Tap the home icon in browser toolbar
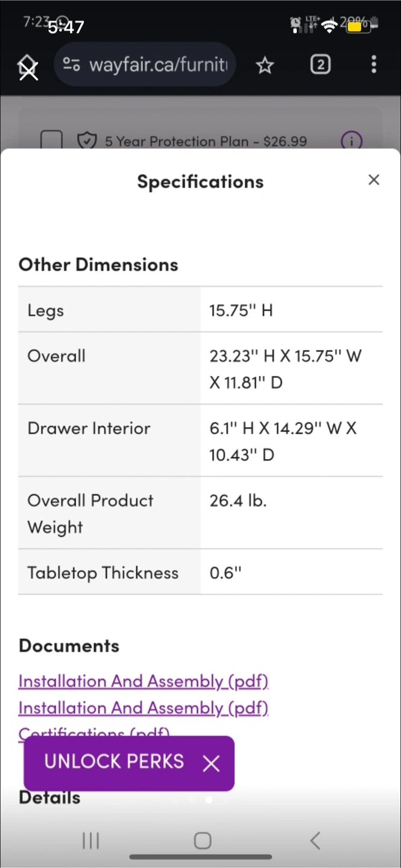Image resolution: width=401 pixels, height=868 pixels. [x=28, y=66]
